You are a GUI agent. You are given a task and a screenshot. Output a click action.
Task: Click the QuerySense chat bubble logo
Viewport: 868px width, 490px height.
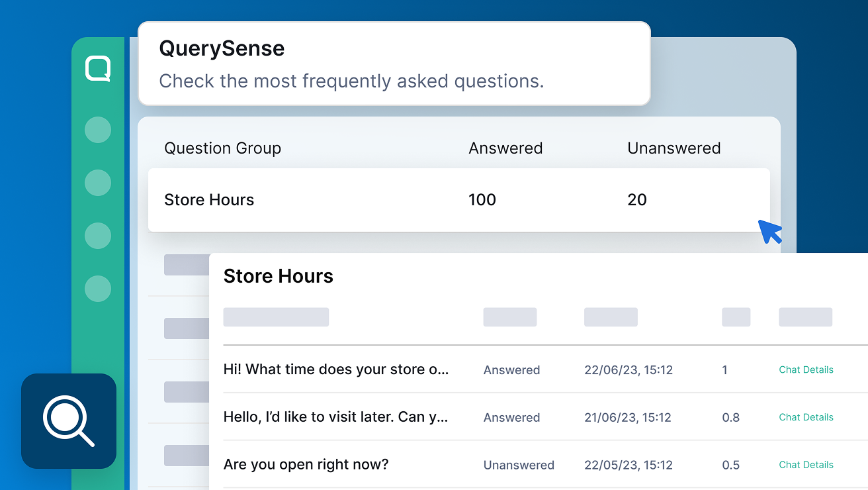click(98, 69)
